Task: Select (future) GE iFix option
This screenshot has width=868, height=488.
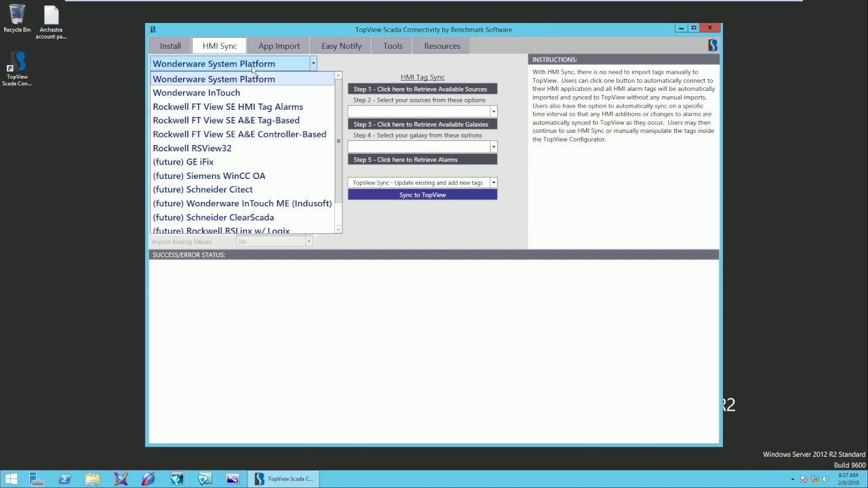Action: click(243, 162)
